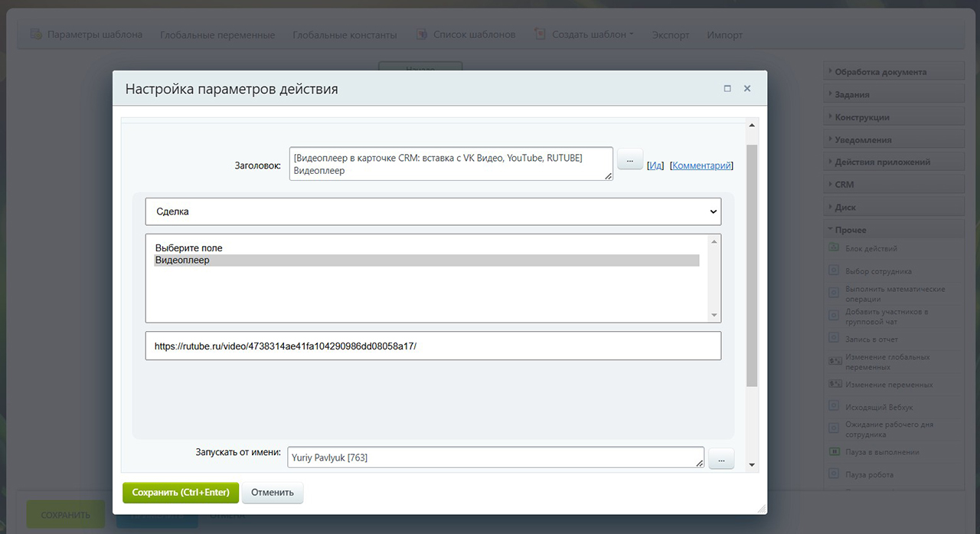Click the Список шаблонов toolbar icon
The height and width of the screenshot is (534, 980).
point(422,34)
